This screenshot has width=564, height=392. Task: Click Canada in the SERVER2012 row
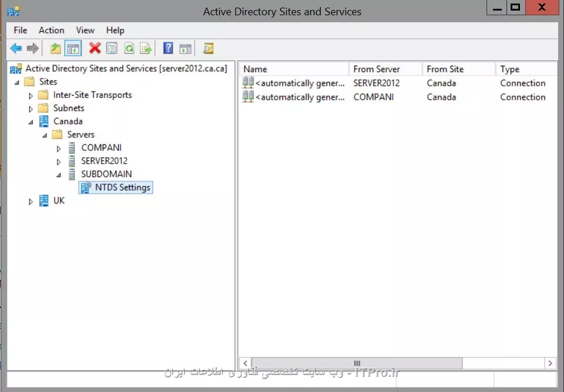coord(441,83)
